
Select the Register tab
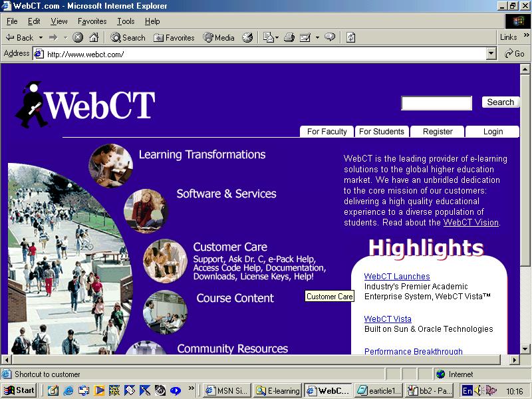[x=438, y=132]
